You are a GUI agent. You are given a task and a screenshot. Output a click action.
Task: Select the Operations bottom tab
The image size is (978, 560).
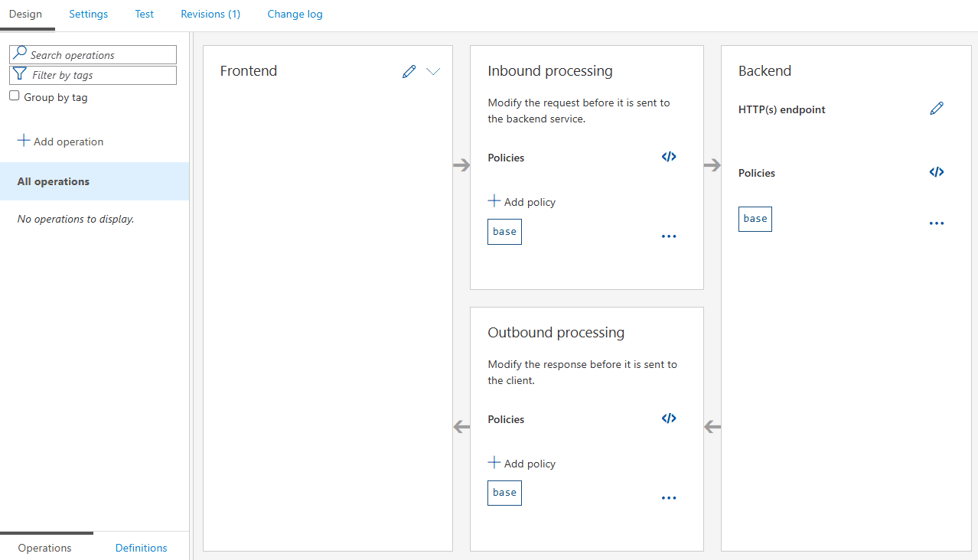pos(45,548)
